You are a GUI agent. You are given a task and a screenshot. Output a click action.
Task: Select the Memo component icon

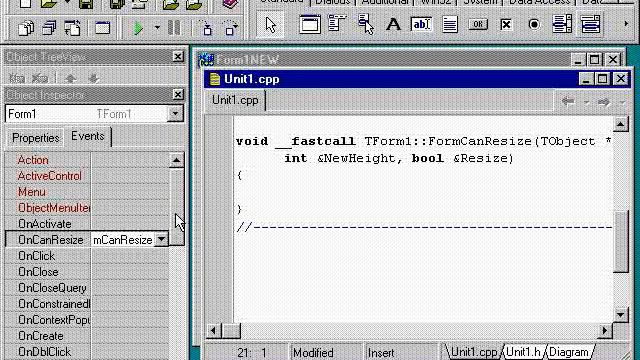(450, 24)
